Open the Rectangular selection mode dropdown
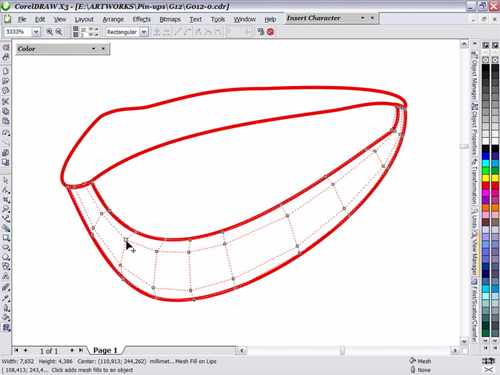Image resolution: width=500 pixels, height=375 pixels. 144,32
